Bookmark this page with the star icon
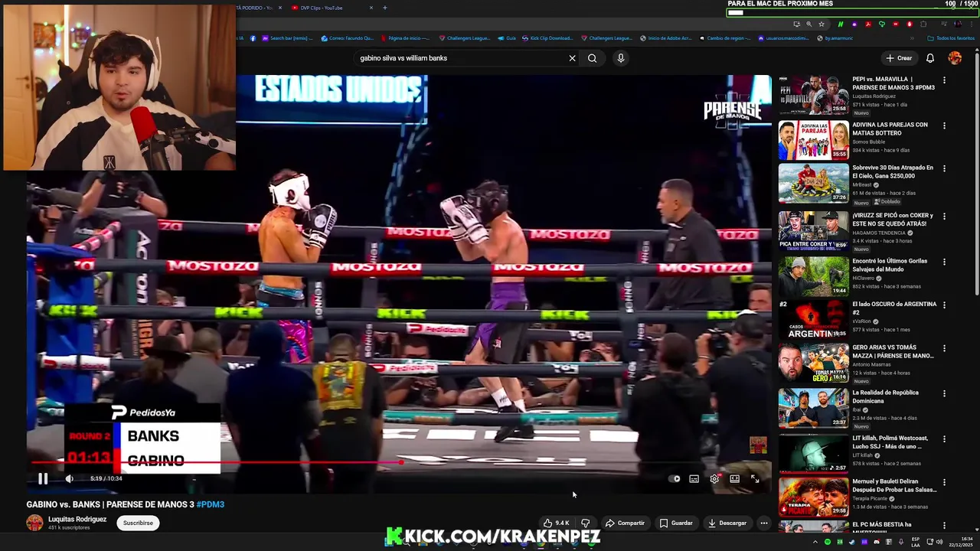Viewport: 980px width, 551px height. pos(820,24)
